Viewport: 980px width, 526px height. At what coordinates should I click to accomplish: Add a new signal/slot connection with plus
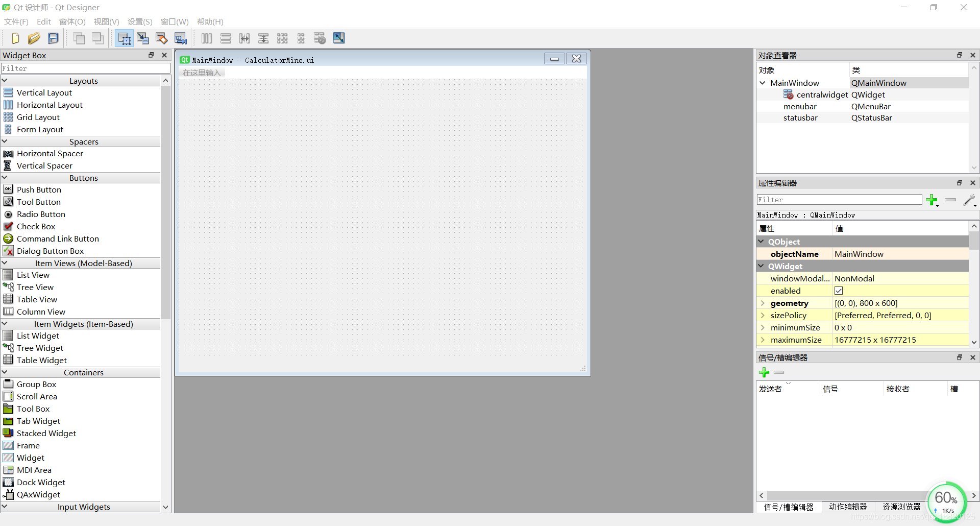(x=764, y=372)
